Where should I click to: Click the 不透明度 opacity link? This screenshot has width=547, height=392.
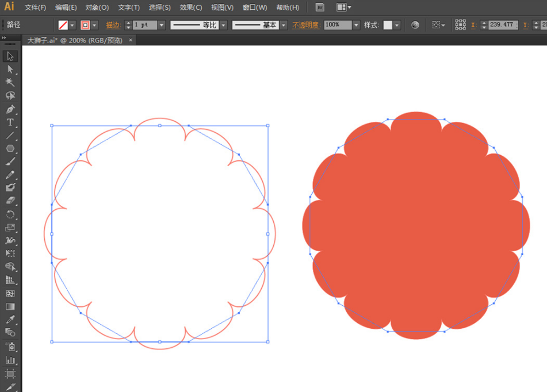click(x=305, y=25)
